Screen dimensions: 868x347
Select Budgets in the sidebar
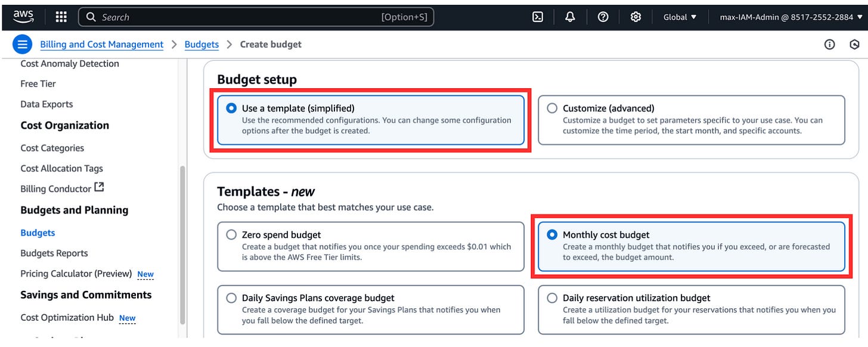[x=38, y=233]
